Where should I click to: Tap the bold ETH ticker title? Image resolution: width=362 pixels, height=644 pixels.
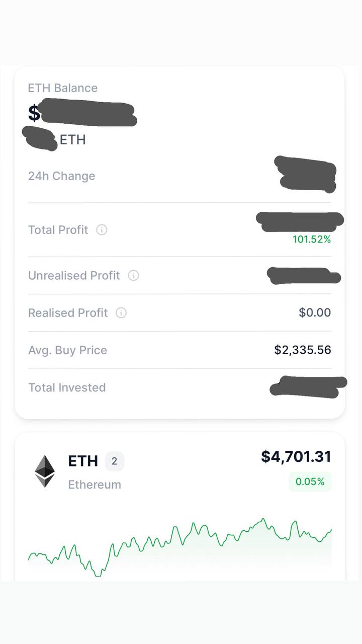(83, 461)
